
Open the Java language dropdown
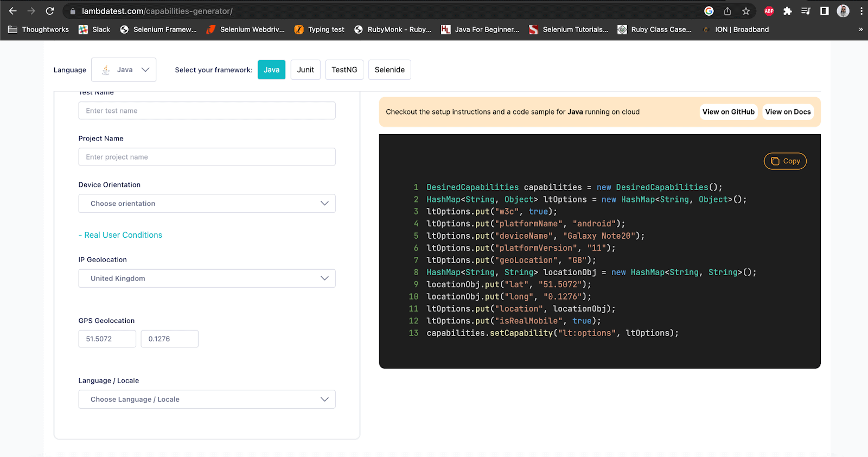tap(124, 69)
